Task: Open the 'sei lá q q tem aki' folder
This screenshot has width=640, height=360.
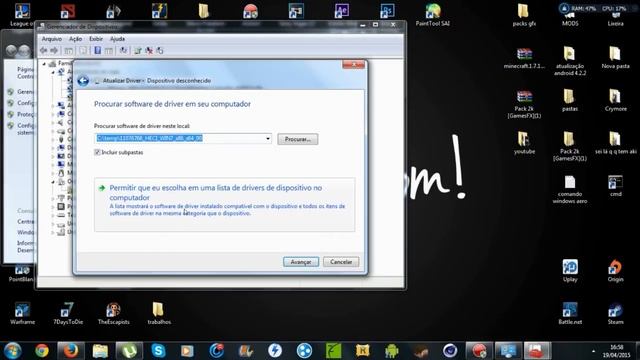Action: (616, 143)
